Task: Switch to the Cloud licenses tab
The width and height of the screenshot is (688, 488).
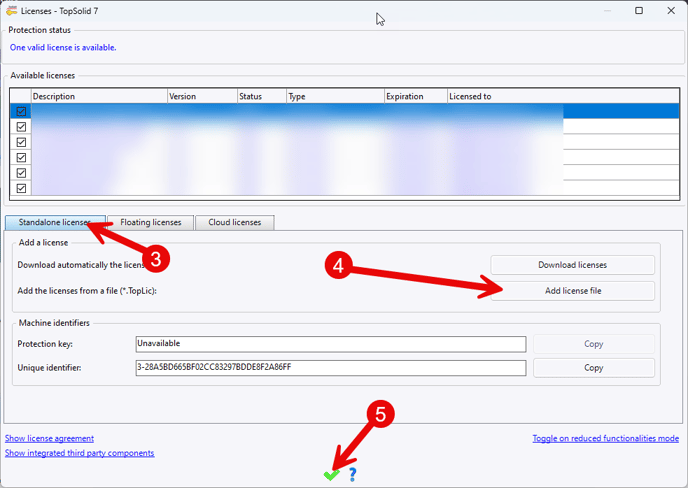Action: click(x=235, y=222)
